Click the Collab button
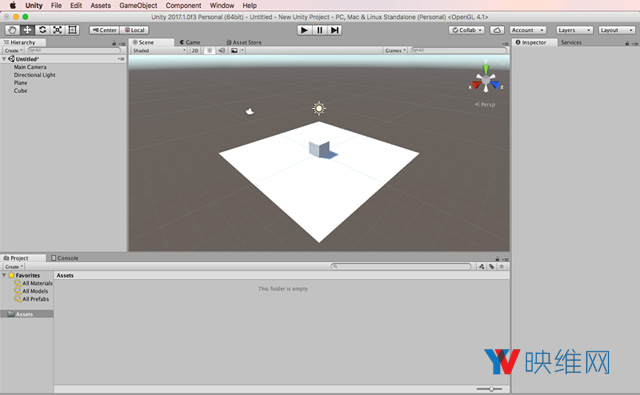Screen dimensions: 640x395 467,30
